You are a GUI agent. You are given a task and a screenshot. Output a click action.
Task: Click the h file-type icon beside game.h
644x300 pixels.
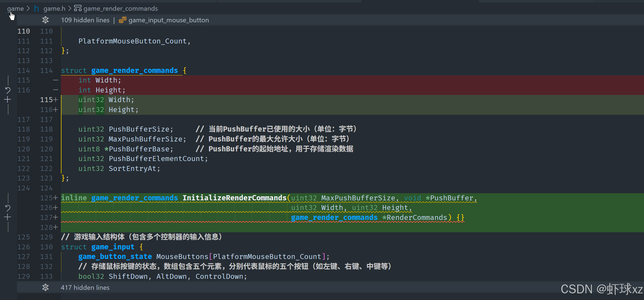click(36, 9)
